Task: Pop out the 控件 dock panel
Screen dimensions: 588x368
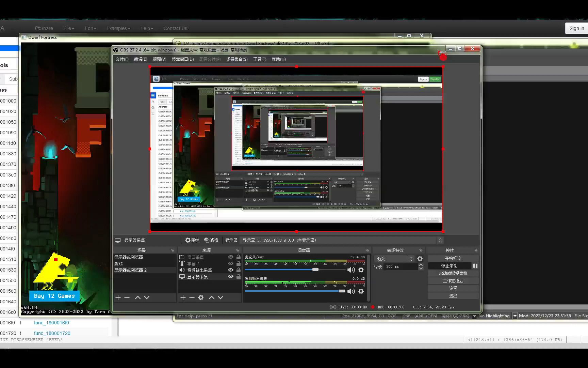Action: [476, 250]
